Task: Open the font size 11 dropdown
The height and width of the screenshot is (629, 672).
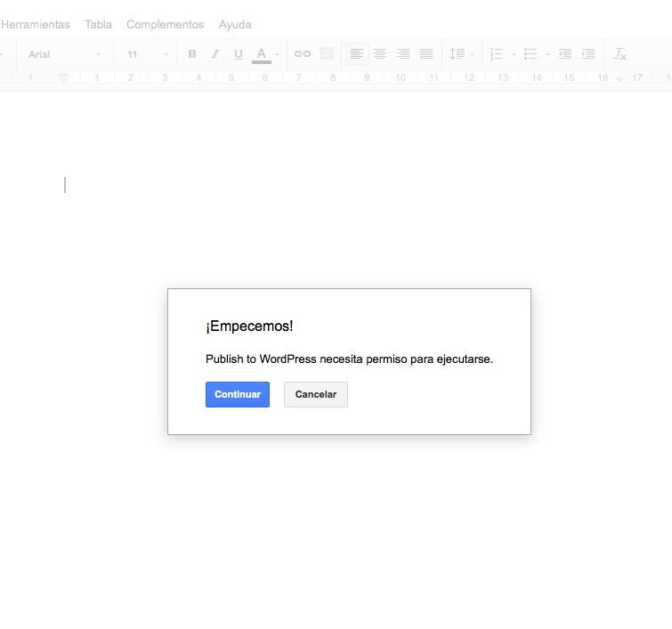Action: tap(147, 54)
